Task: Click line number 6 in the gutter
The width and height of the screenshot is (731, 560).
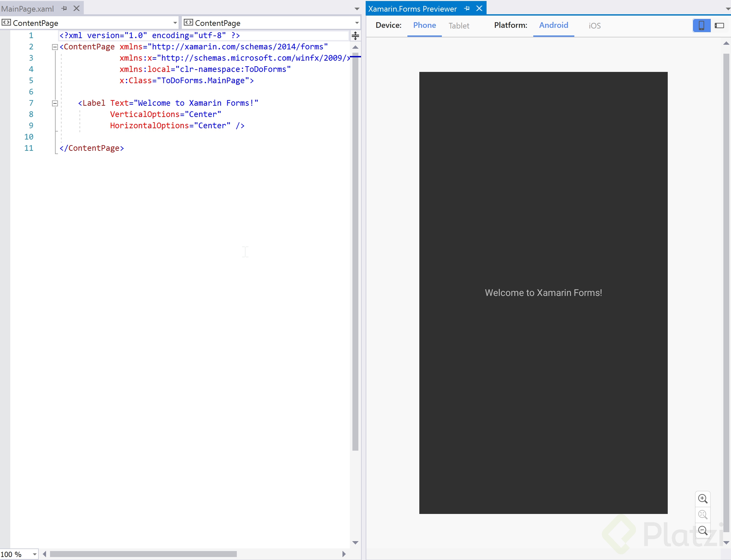Action: [31, 92]
